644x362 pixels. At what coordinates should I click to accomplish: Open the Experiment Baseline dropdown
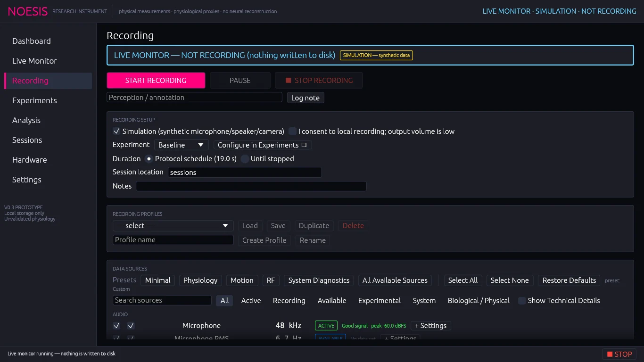tap(181, 145)
